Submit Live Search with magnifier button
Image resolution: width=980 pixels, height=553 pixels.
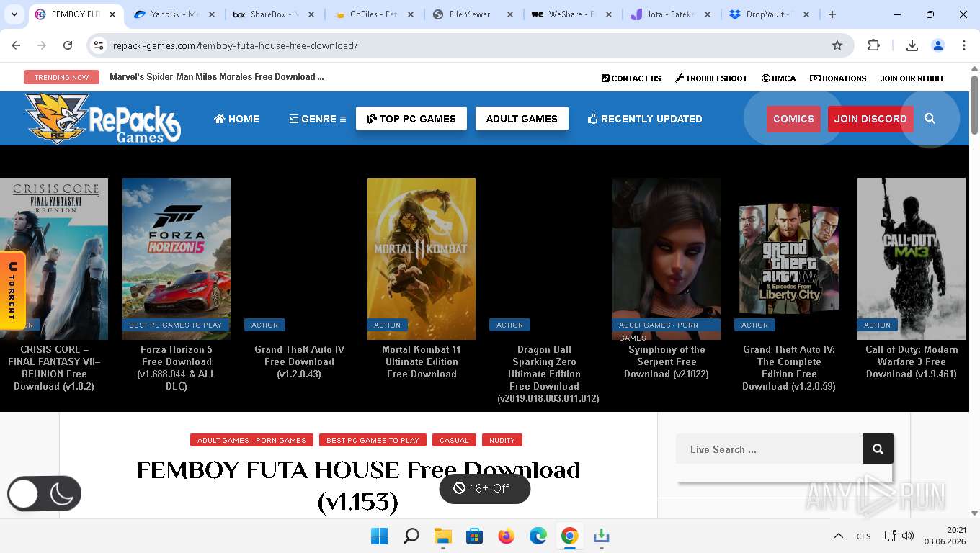click(x=878, y=449)
